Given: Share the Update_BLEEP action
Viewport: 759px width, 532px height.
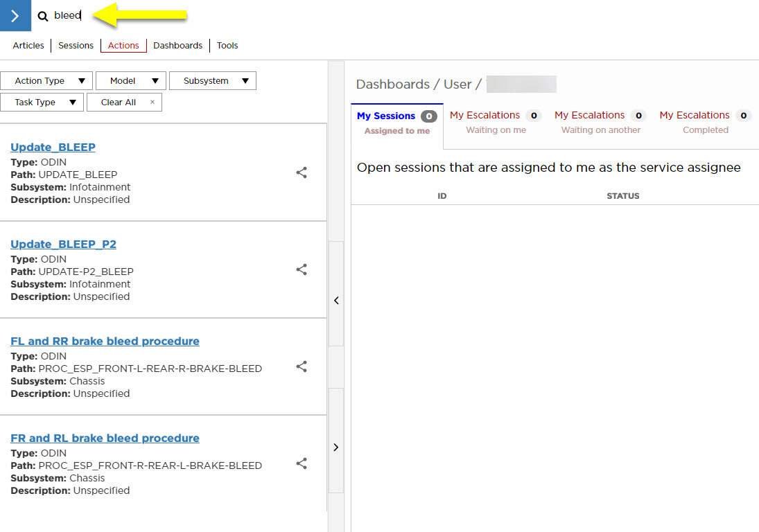Looking at the screenshot, I should click(x=302, y=172).
